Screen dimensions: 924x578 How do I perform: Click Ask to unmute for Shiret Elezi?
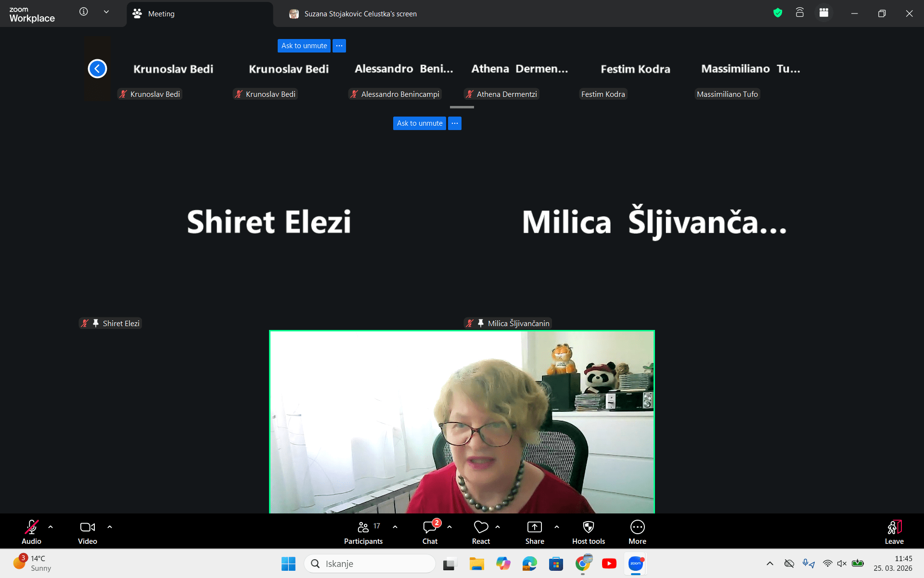(420, 123)
